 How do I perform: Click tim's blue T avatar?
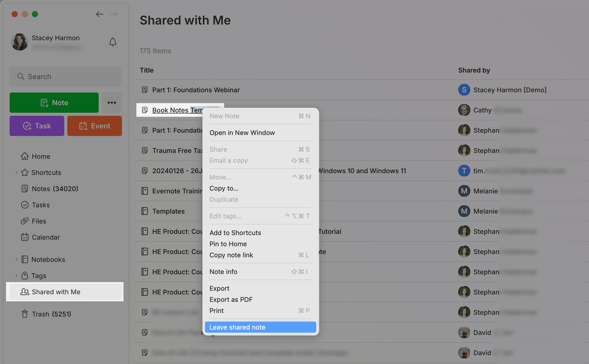point(464,171)
